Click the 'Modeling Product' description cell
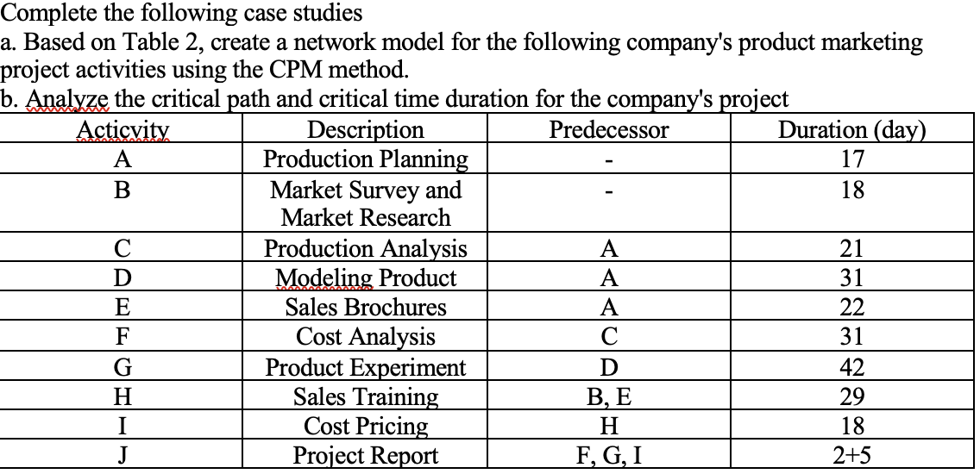This screenshot has width=980, height=474. coord(366,278)
